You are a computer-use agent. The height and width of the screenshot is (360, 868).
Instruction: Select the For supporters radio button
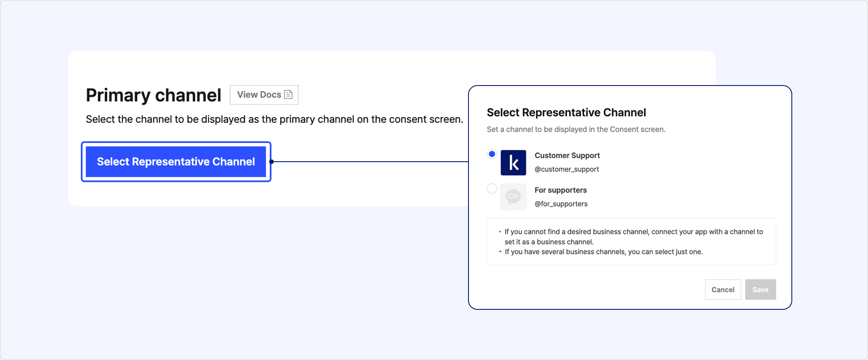click(492, 189)
